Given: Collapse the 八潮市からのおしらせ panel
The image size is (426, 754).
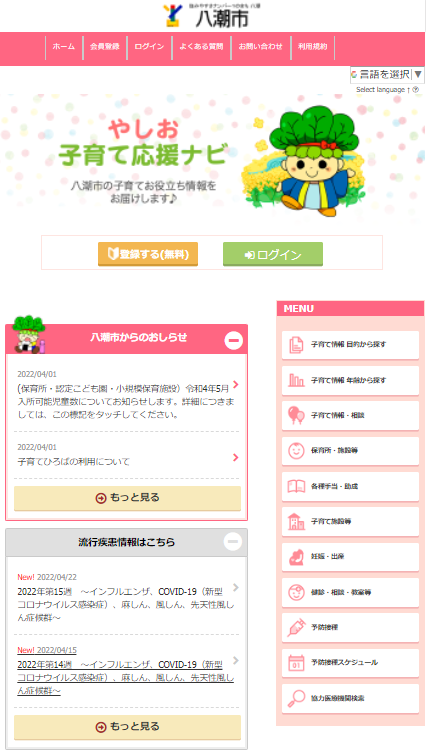Looking at the screenshot, I should click(233, 340).
